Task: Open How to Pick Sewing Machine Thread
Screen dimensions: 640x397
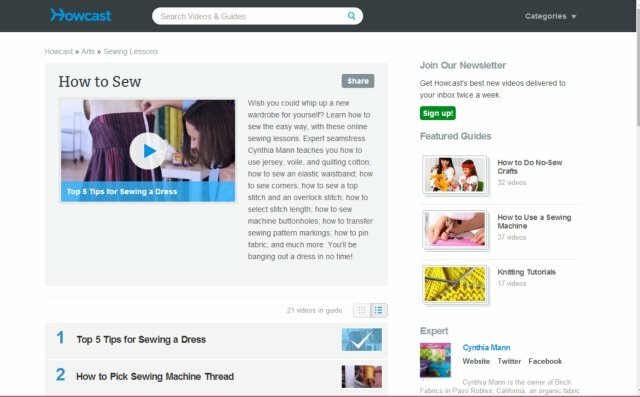Action: 155,376
